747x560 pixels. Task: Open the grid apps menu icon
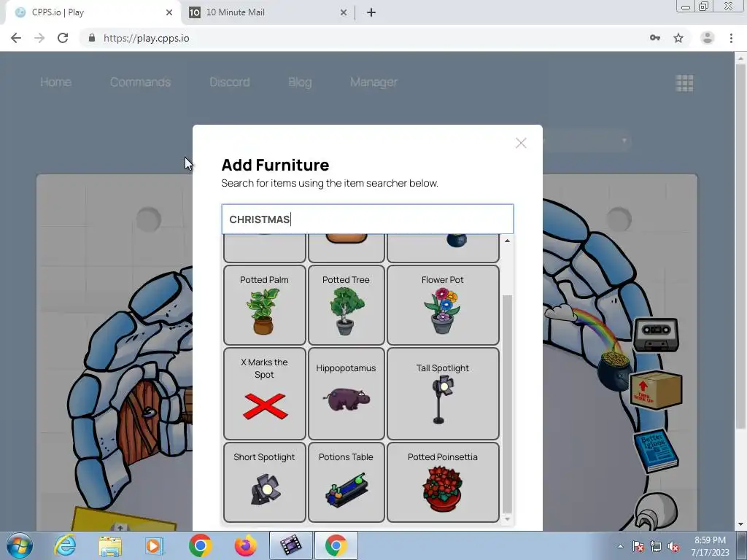point(684,83)
